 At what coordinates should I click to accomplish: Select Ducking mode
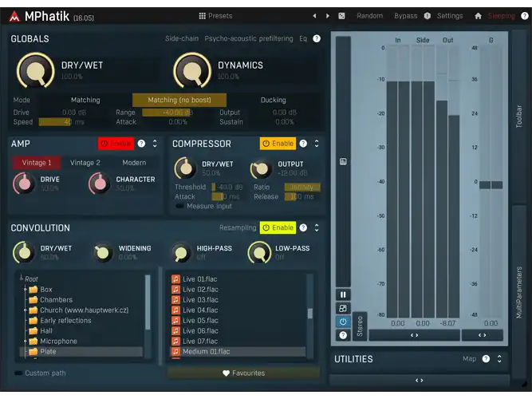coord(273,100)
